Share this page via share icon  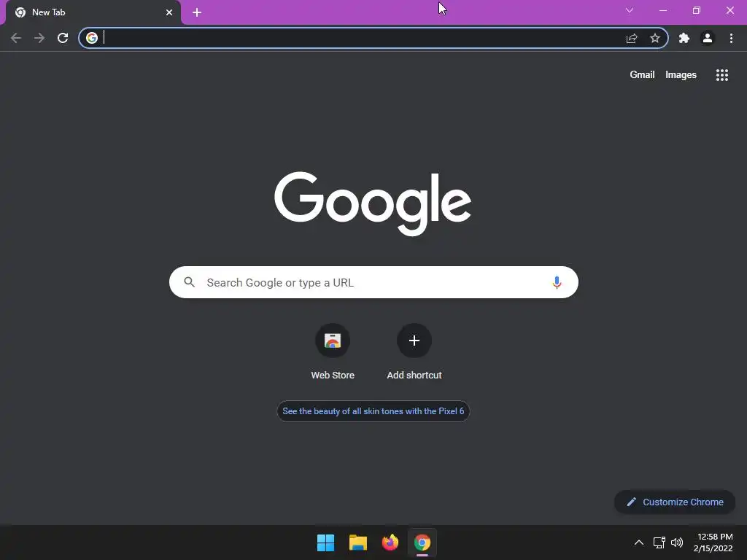coord(632,38)
